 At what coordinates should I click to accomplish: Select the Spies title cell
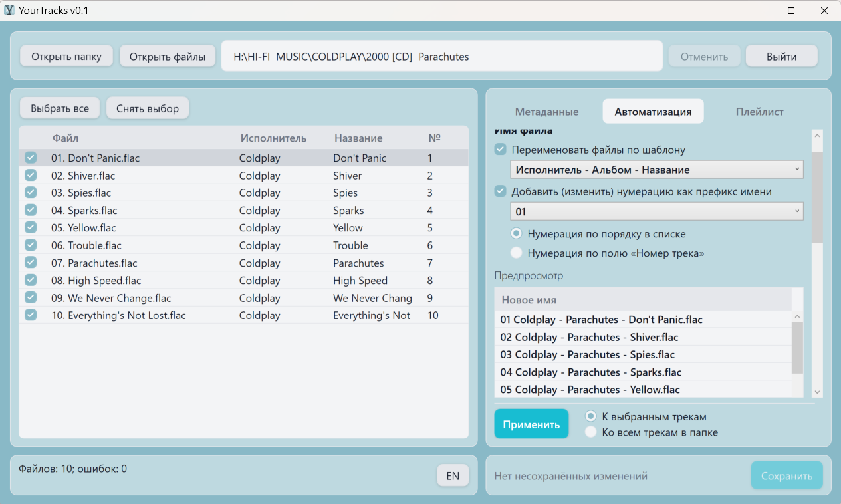346,193
